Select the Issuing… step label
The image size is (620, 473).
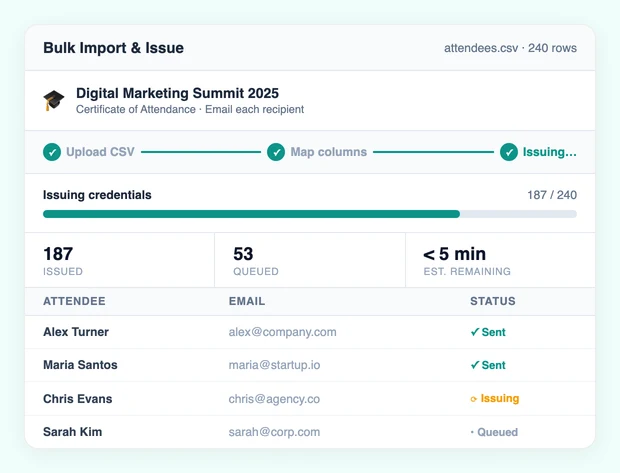[x=550, y=152]
